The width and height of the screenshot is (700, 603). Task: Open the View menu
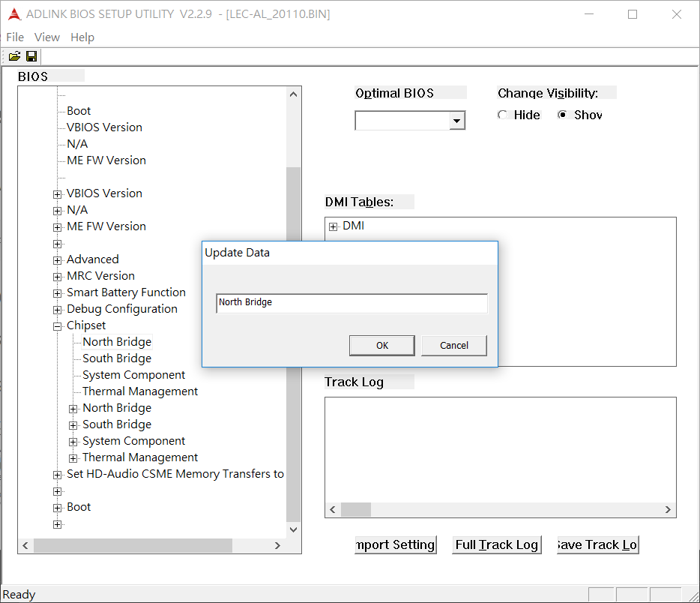coord(47,37)
